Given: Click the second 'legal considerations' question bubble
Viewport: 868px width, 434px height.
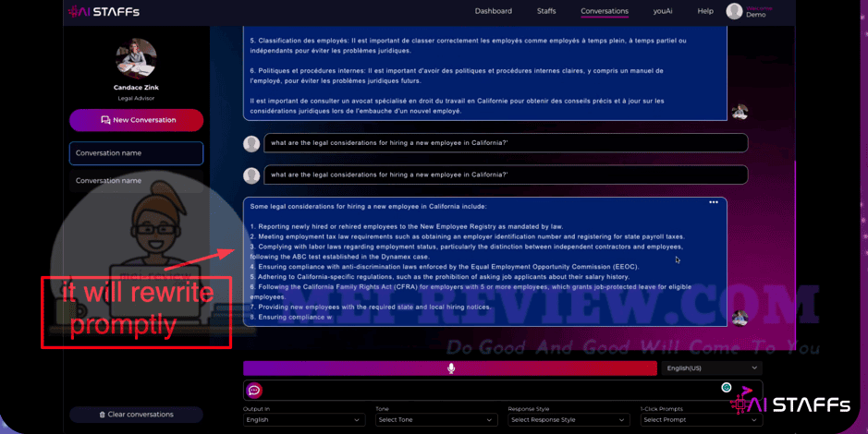Looking at the screenshot, I should [506, 175].
